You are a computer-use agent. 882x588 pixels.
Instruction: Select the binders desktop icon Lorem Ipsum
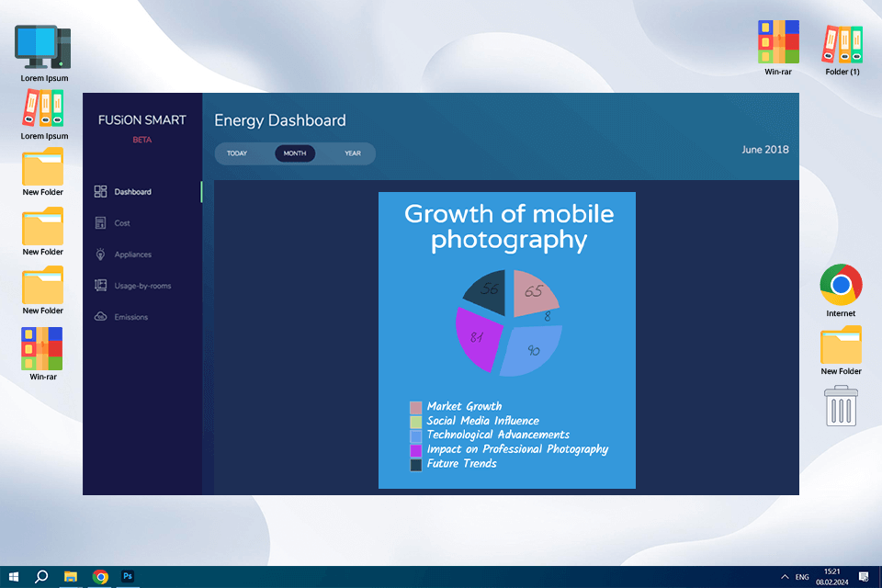(44, 115)
